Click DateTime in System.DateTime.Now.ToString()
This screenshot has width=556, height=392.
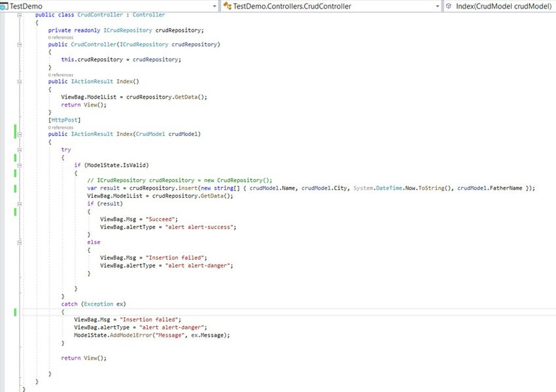(x=389, y=188)
